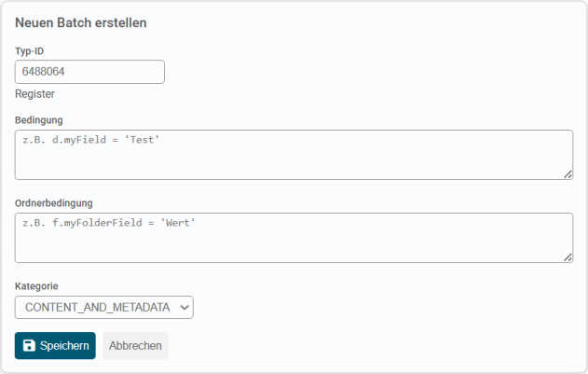Screen dimensions: 588x374
Task: Click the Kategorie field label
Action: pyautogui.click(x=36, y=285)
